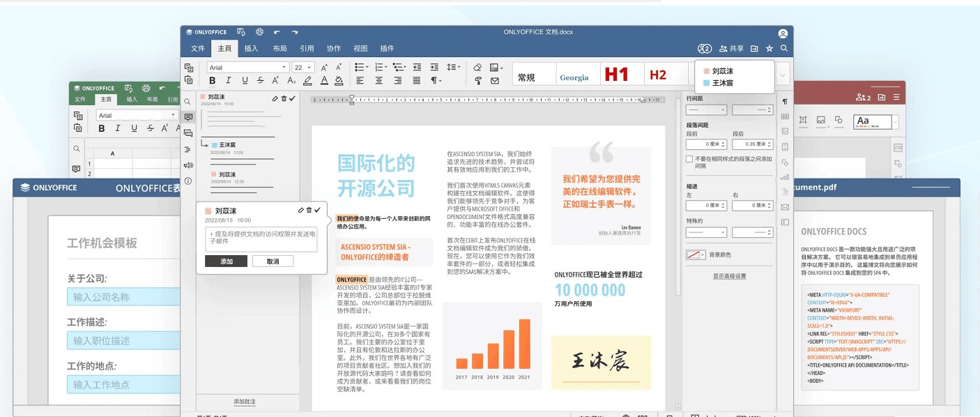Open the 背景颜色 swatch in right panel
Screen dimensions: 980x417
click(696, 255)
